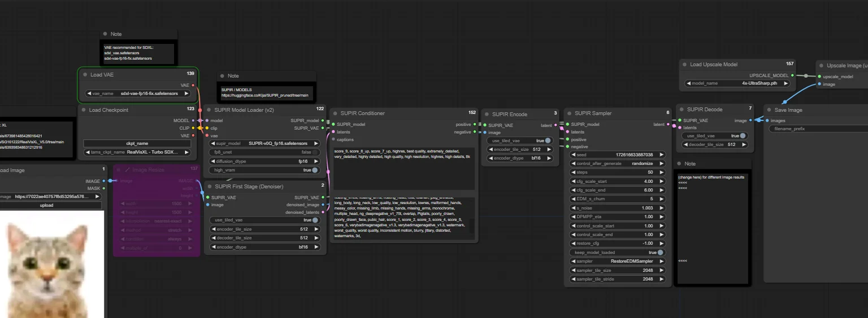Open the vae_name selector in Load VAE
The image size is (868, 318).
coord(138,93)
